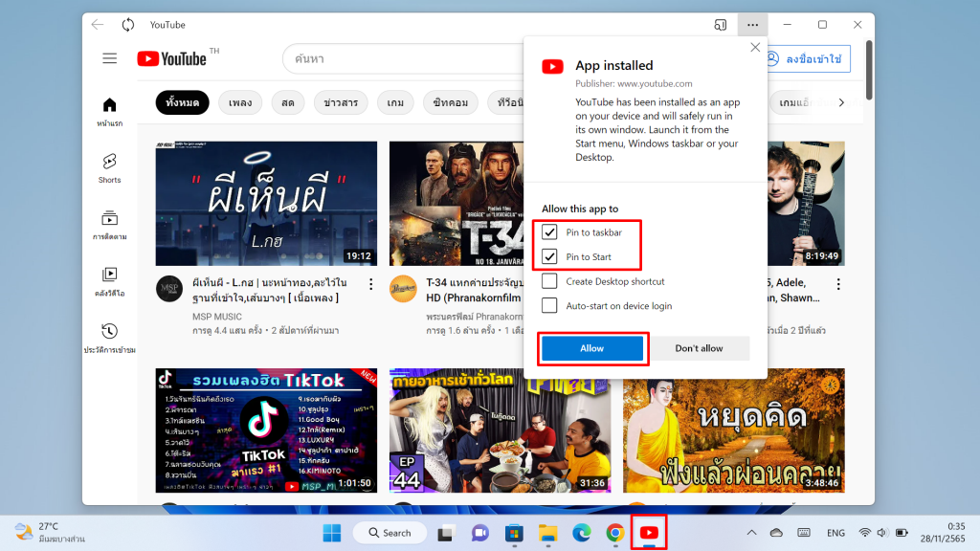Open the ผีเห็นผี - L.กฮ video title
Viewport: 980px width, 551px height.
tap(269, 291)
